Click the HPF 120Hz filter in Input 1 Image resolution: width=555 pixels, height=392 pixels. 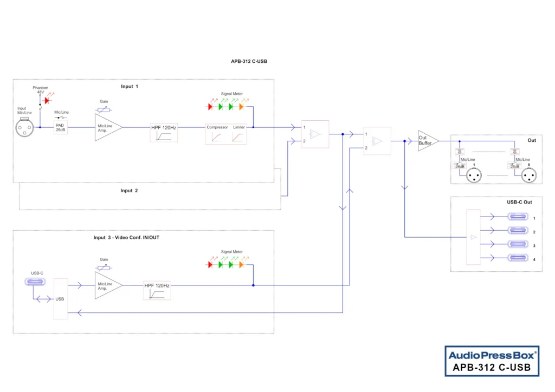pyautogui.click(x=164, y=132)
